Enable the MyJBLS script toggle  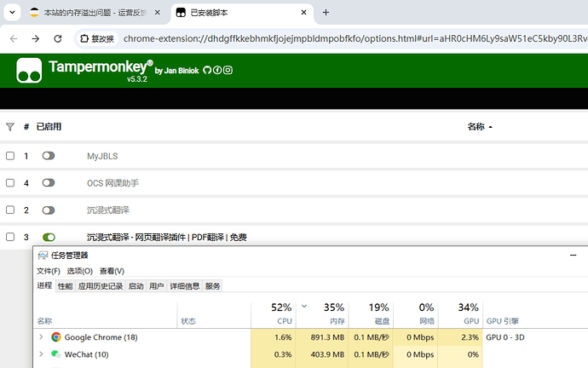(x=49, y=156)
